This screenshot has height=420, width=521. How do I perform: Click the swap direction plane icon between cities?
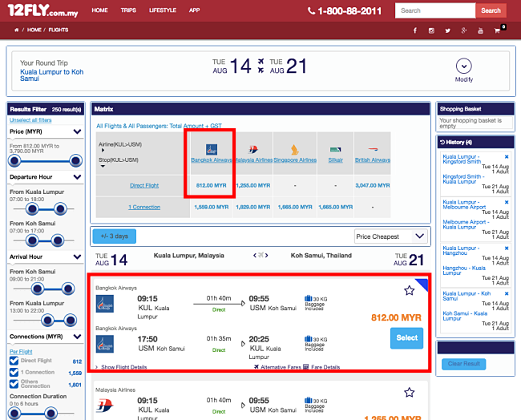pyautogui.click(x=260, y=255)
